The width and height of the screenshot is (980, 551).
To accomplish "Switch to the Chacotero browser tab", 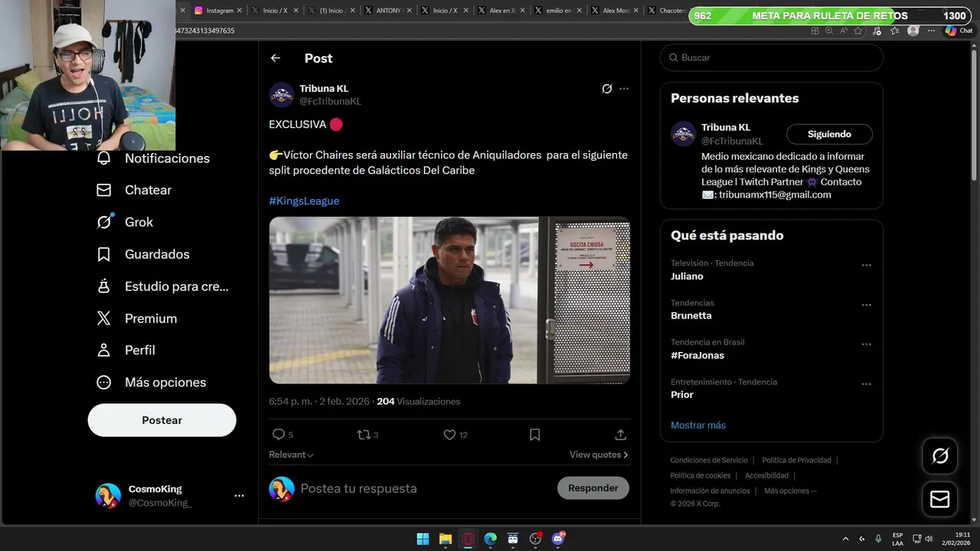I will click(666, 11).
